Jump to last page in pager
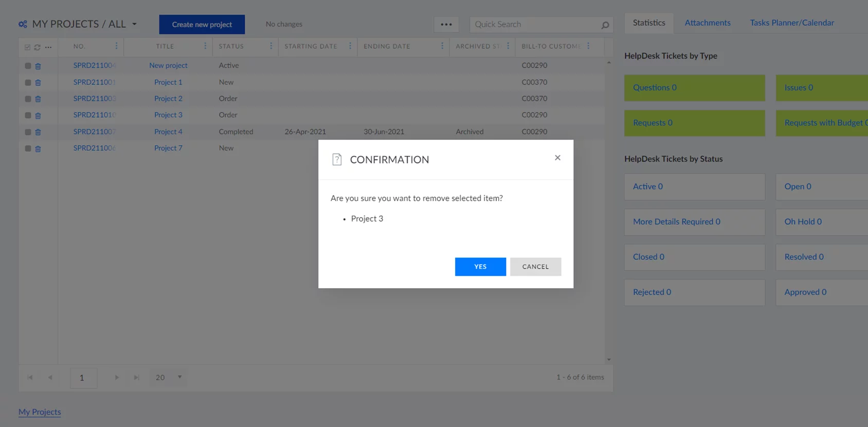This screenshot has width=868, height=427. pos(136,378)
